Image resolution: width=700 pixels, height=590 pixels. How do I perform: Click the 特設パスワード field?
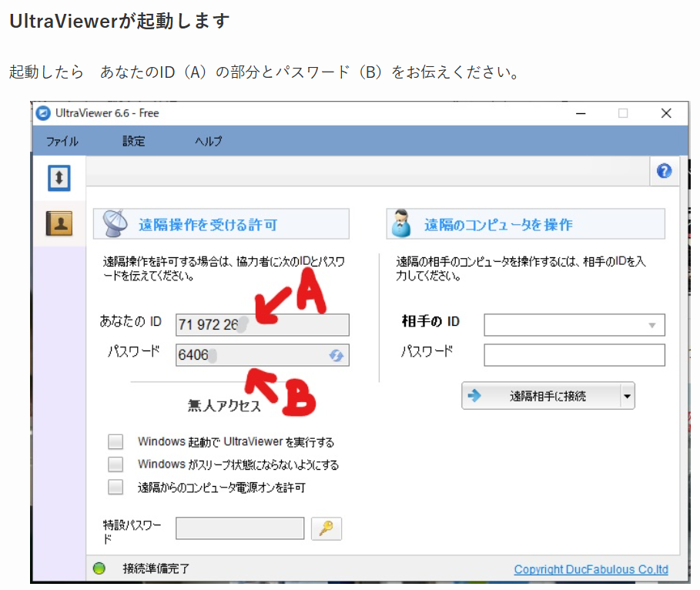(239, 528)
